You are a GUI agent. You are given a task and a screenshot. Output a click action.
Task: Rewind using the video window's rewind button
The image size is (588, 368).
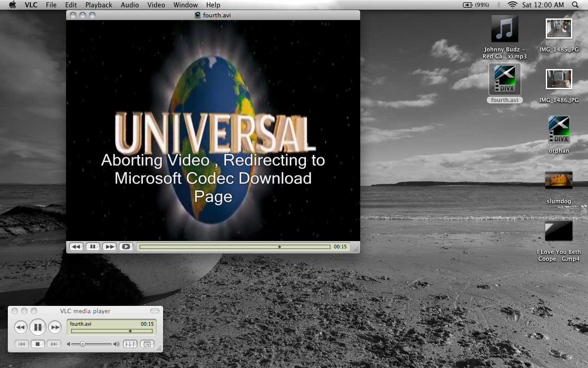[76, 247]
